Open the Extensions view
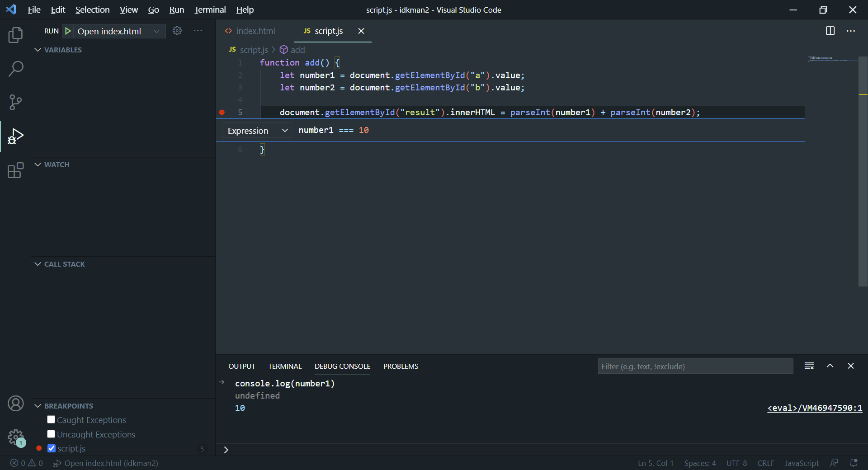Screen dimensions: 868x470 (16, 170)
